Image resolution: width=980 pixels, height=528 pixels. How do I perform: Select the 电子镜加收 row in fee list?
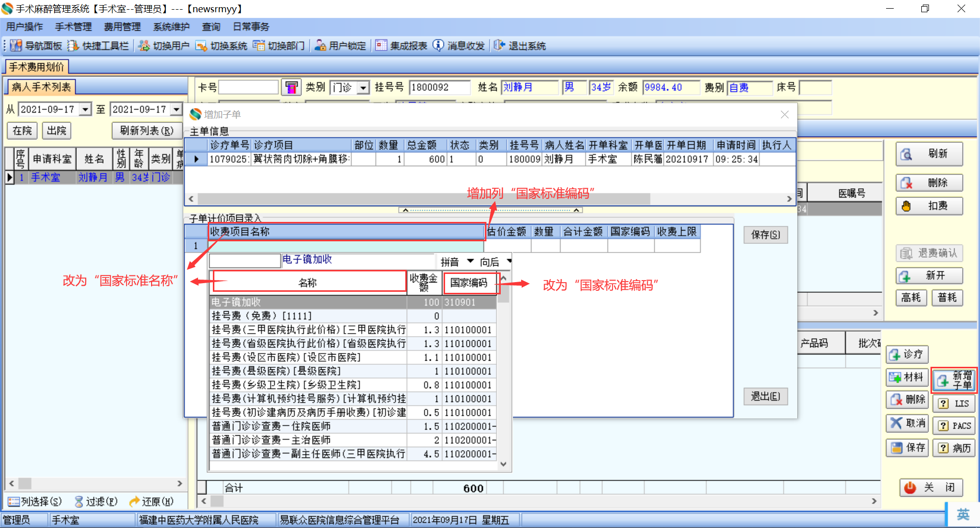(353, 303)
